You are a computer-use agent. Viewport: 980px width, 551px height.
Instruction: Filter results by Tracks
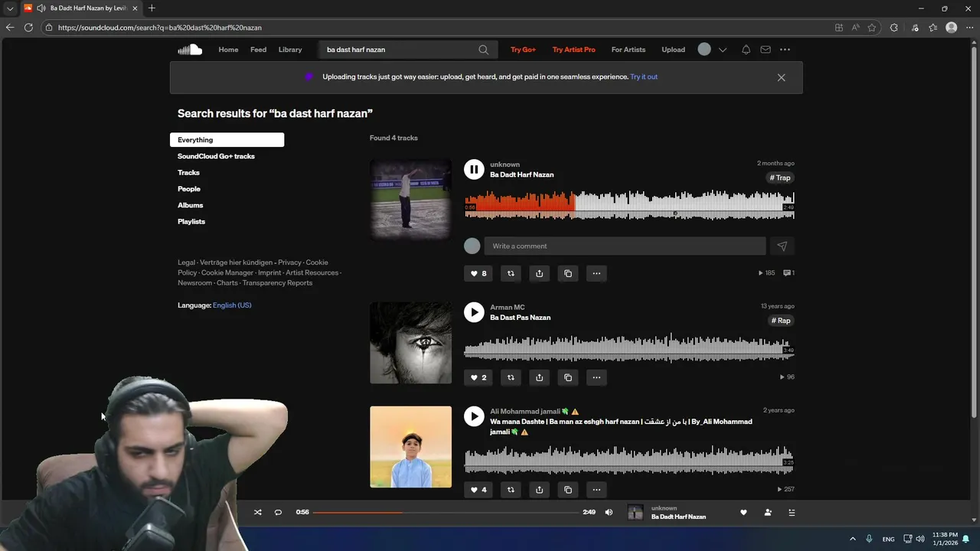point(188,173)
